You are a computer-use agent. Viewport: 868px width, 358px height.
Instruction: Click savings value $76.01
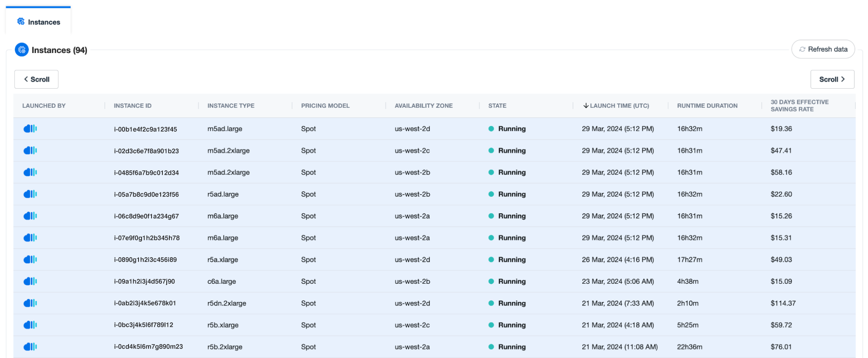pyautogui.click(x=781, y=347)
